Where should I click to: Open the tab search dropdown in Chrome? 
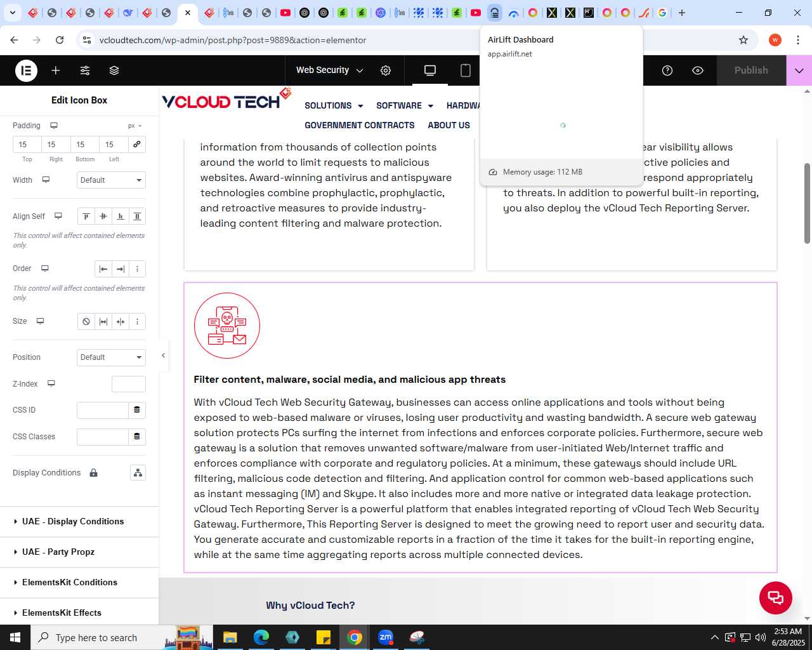pos(12,13)
